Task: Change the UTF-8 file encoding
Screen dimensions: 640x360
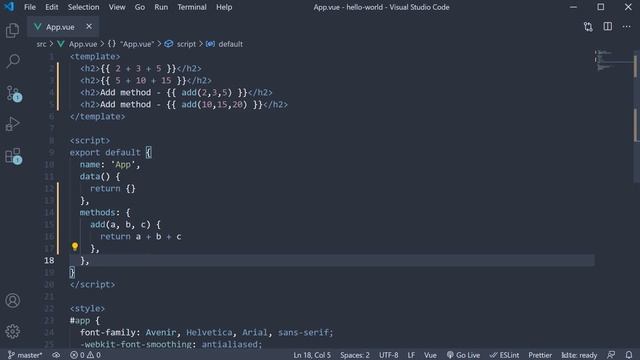Action: coord(389,355)
